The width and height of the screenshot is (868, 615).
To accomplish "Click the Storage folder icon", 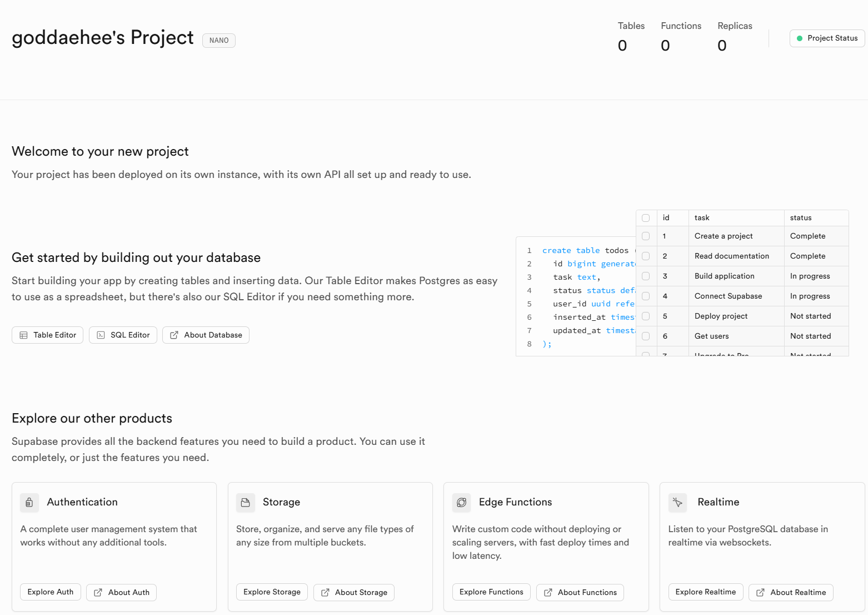I will [x=245, y=503].
